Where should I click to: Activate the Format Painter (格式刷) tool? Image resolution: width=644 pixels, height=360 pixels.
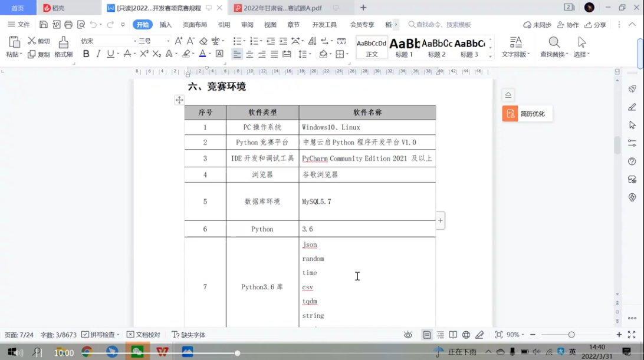pyautogui.click(x=63, y=47)
